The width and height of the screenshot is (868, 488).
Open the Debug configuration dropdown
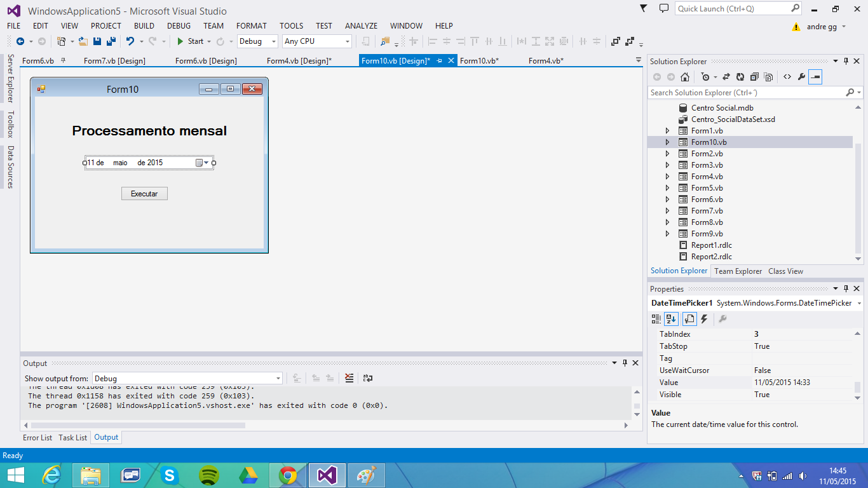click(x=257, y=41)
